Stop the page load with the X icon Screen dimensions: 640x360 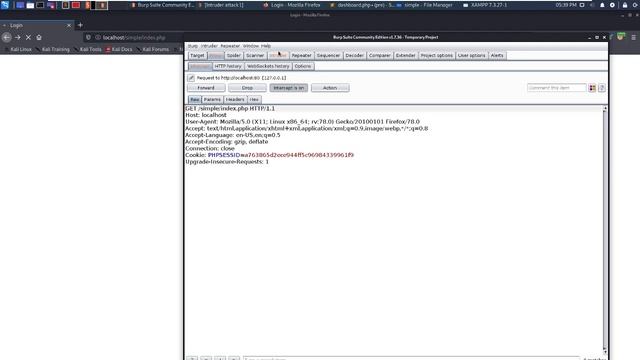coord(28,37)
